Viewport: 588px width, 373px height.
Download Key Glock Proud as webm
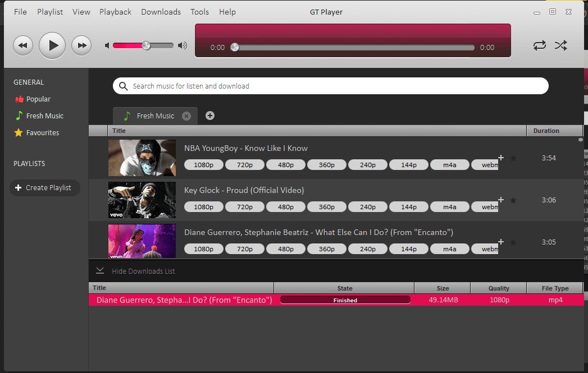pyautogui.click(x=485, y=207)
